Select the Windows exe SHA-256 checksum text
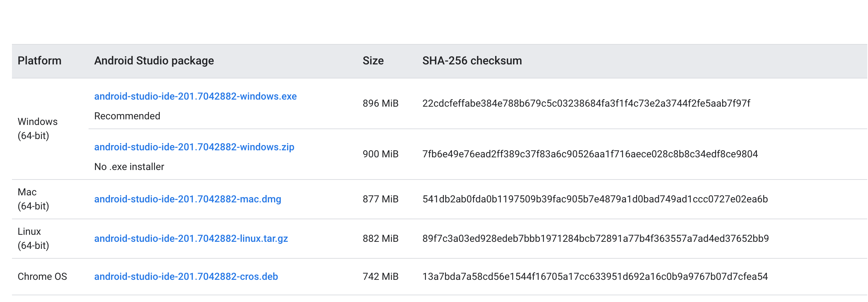This screenshot has height=302, width=868. (586, 103)
